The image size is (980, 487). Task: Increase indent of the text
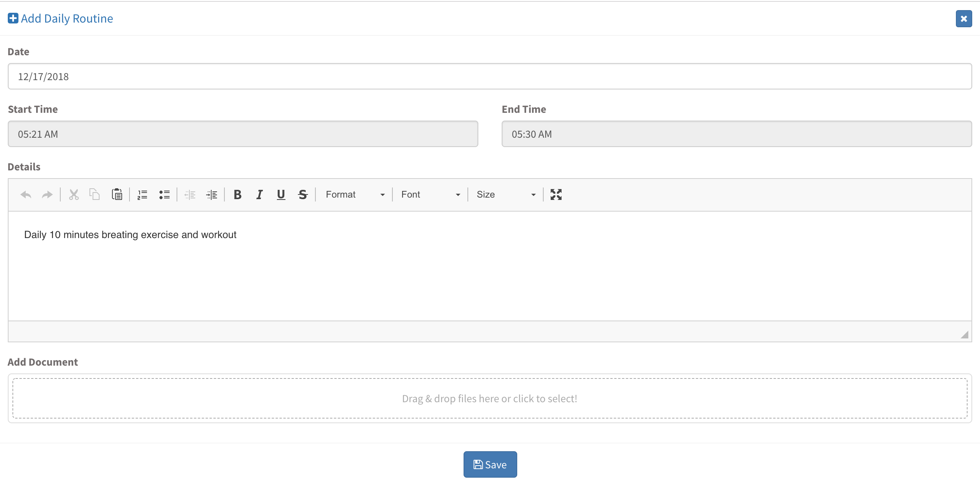(212, 194)
